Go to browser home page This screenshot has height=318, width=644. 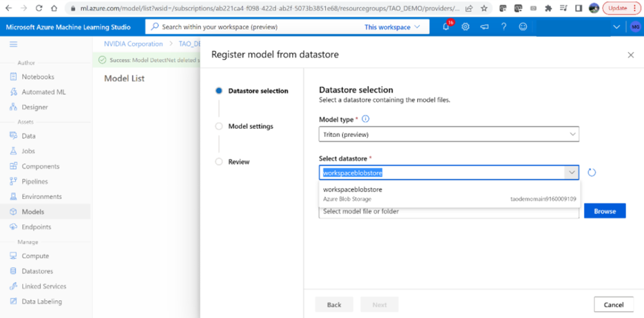pyautogui.click(x=54, y=8)
